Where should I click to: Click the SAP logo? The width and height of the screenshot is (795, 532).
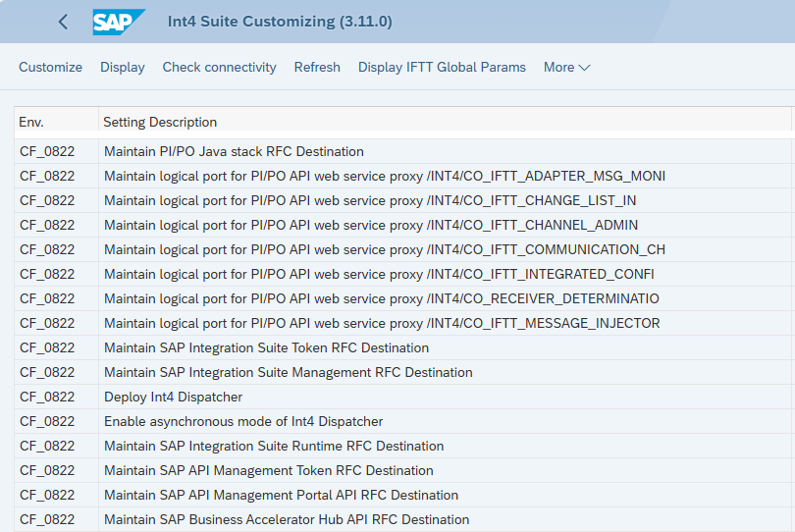119,22
